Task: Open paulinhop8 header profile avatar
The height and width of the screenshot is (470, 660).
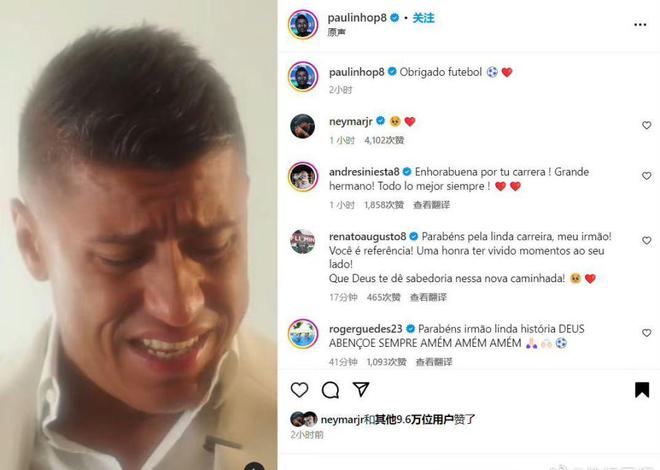Action: coord(303,24)
